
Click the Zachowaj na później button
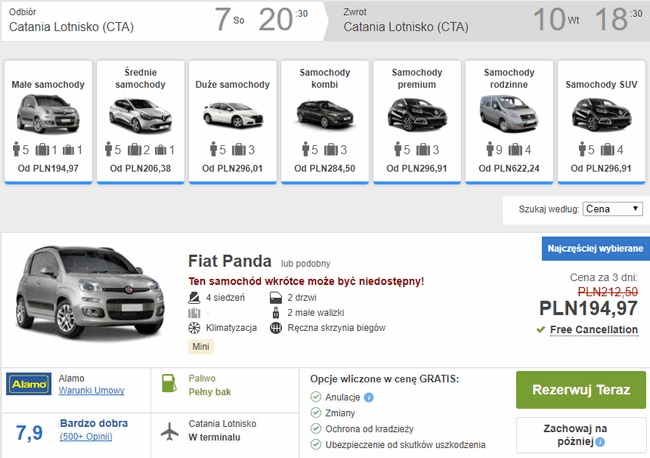tap(581, 435)
